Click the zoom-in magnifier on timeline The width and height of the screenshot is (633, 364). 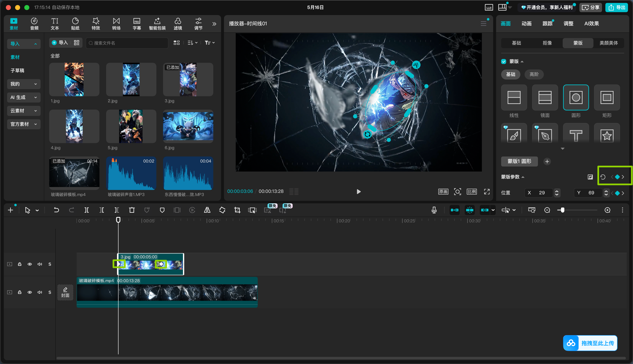tap(607, 210)
